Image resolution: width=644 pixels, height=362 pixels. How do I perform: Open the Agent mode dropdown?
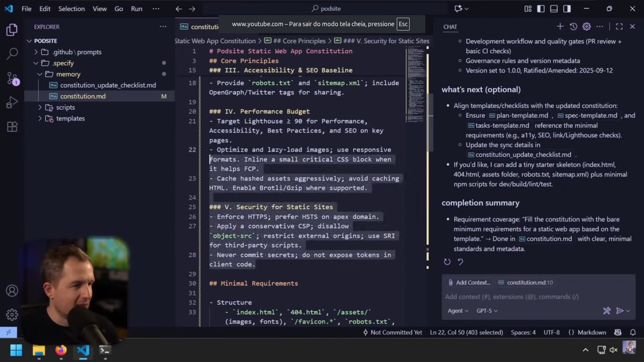[458, 311]
